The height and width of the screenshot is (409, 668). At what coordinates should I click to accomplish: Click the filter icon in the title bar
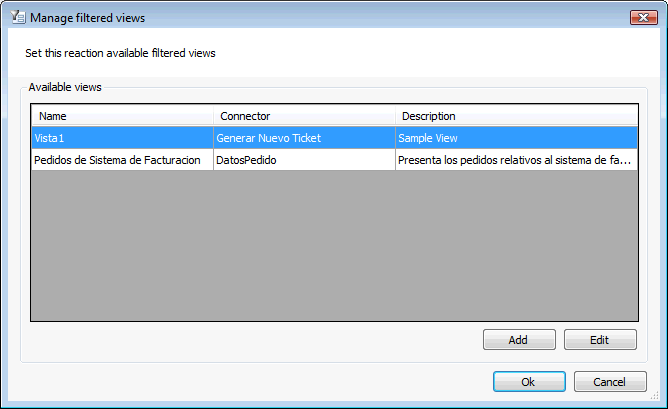click(x=18, y=17)
